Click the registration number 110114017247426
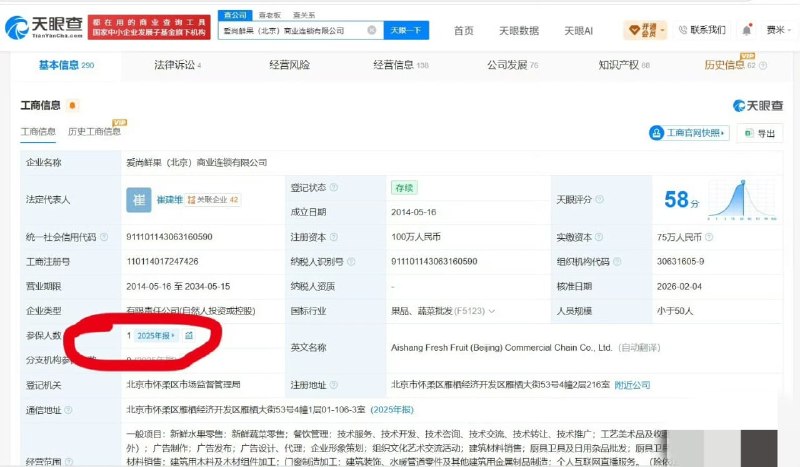This screenshot has height=467, width=800. click(x=162, y=262)
